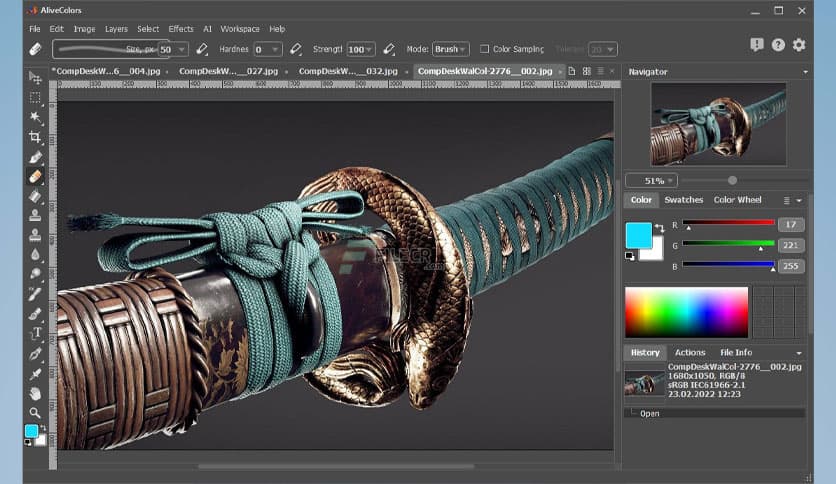Screen dimensions: 836x484
Task: Select the Smudge tool
Action: (35, 294)
